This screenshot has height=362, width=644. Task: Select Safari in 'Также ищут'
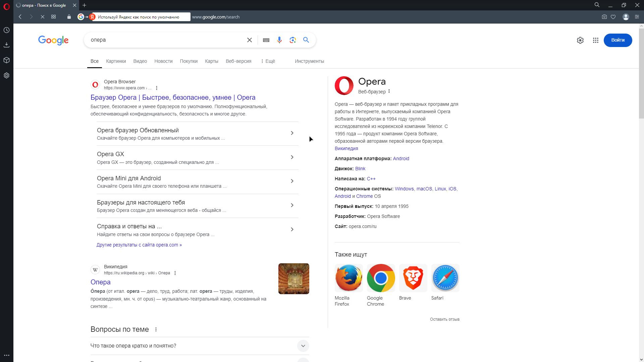445,282
